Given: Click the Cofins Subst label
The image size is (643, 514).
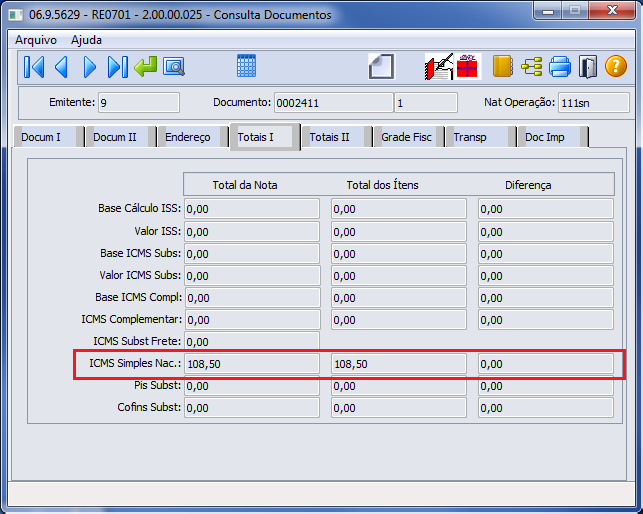Looking at the screenshot, I should pyautogui.click(x=149, y=407).
